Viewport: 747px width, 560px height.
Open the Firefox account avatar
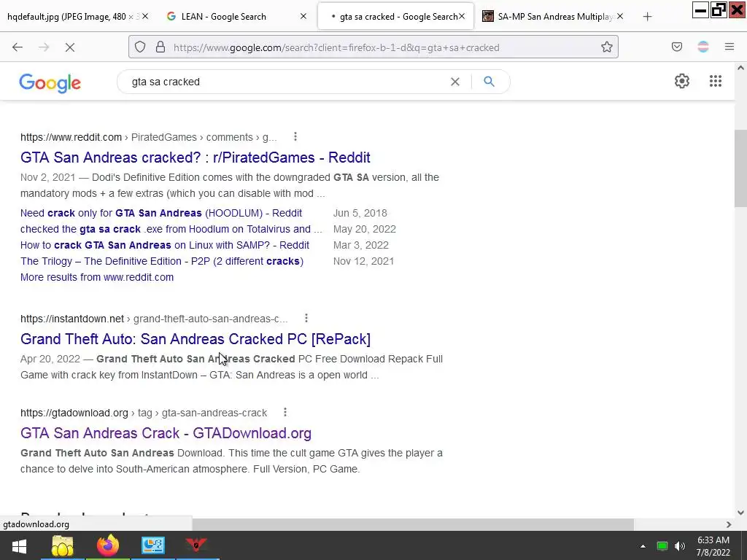pyautogui.click(x=703, y=47)
